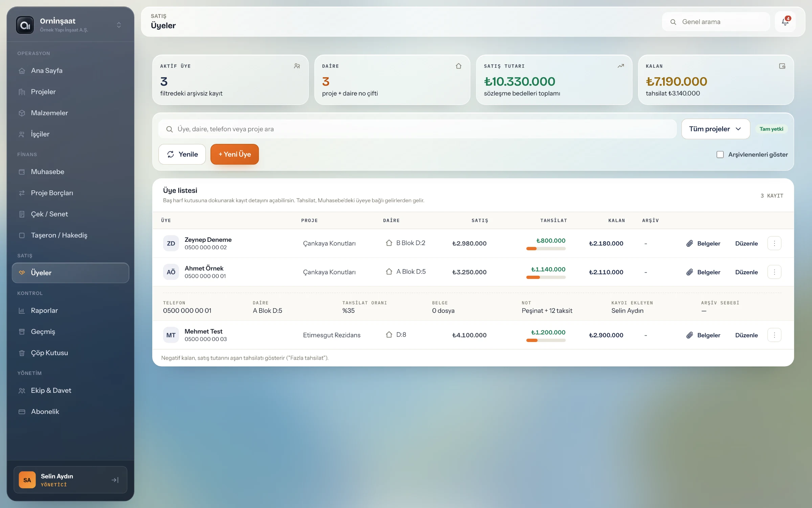Click the people icon on Aktif Üye card
The height and width of the screenshot is (508, 812).
[x=297, y=66]
